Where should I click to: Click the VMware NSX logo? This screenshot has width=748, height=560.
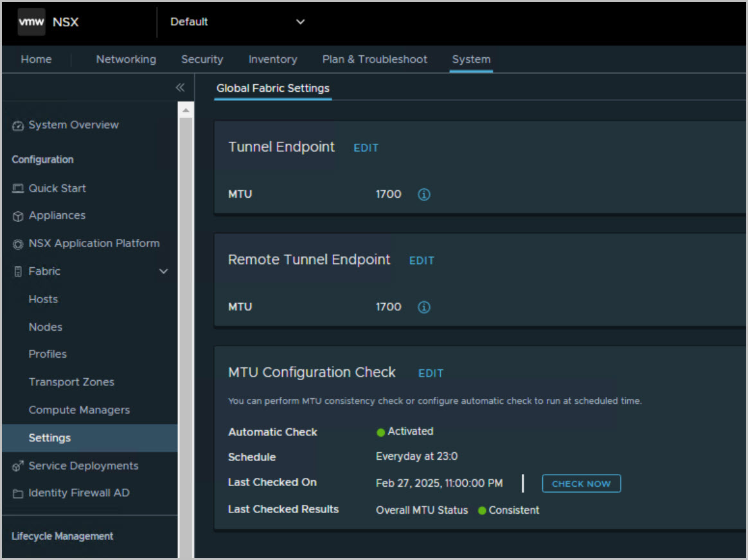tap(31, 22)
